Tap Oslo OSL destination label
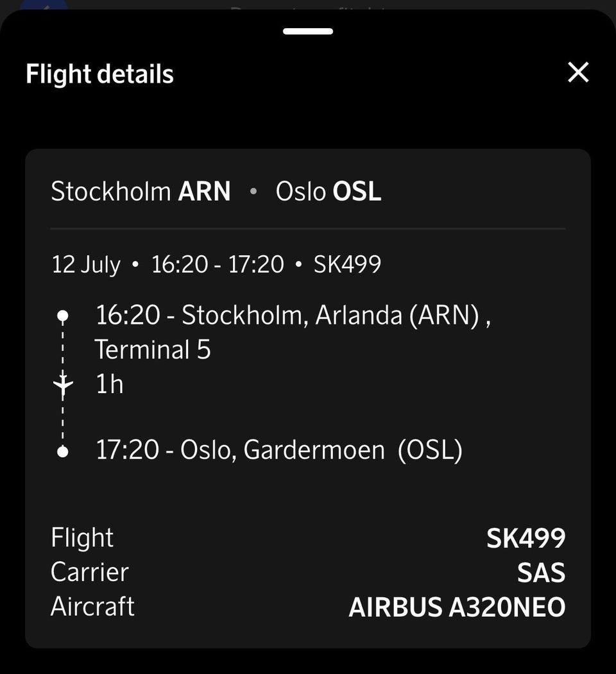The image size is (616, 674). [x=329, y=191]
